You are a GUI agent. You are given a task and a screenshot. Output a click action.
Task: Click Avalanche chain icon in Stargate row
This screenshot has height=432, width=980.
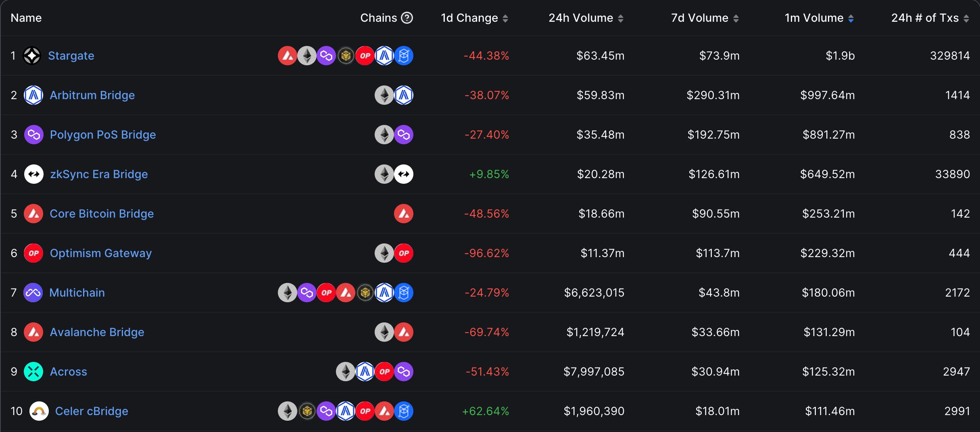(x=288, y=56)
